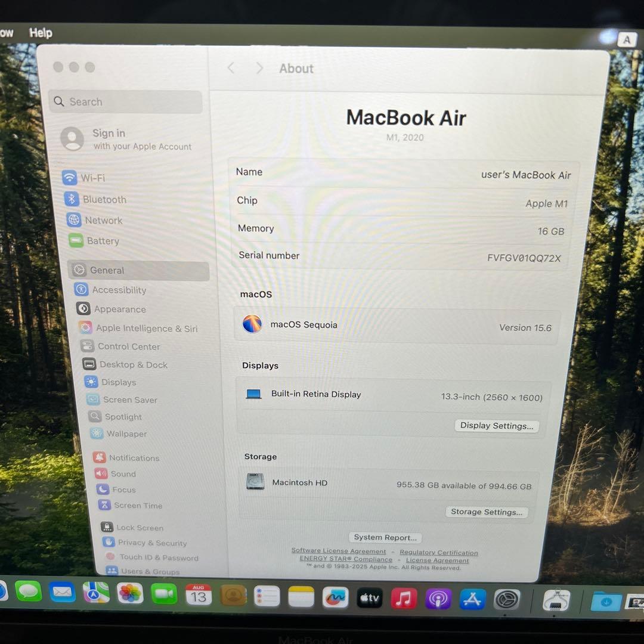
Task: Open Apple Intelligence & Siri settings
Action: pyautogui.click(x=138, y=328)
